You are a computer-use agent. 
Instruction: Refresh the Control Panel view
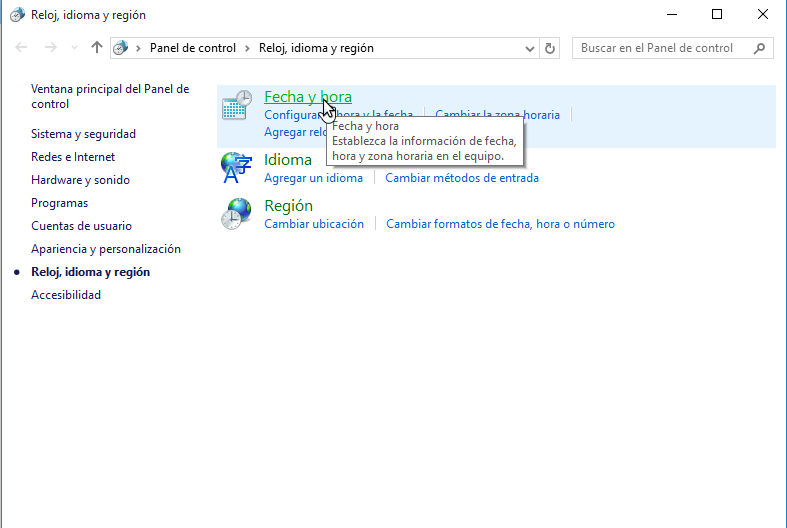550,48
